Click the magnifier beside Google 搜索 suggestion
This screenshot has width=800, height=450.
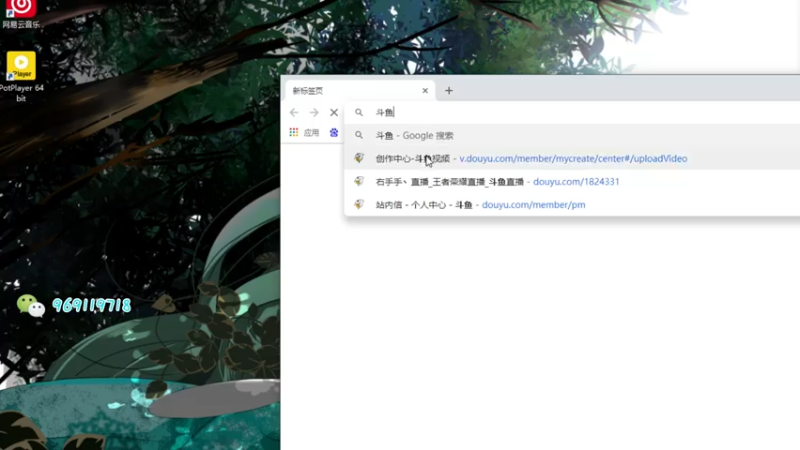coord(359,135)
